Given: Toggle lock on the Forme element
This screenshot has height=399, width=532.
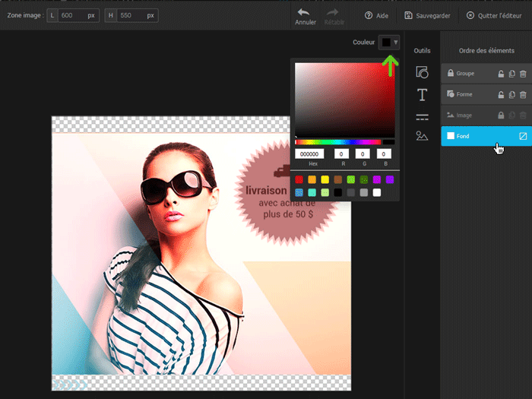Looking at the screenshot, I should [501, 94].
